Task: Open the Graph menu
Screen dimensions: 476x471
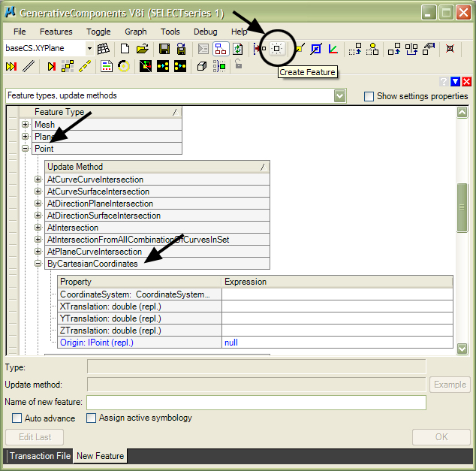Action: 136,32
